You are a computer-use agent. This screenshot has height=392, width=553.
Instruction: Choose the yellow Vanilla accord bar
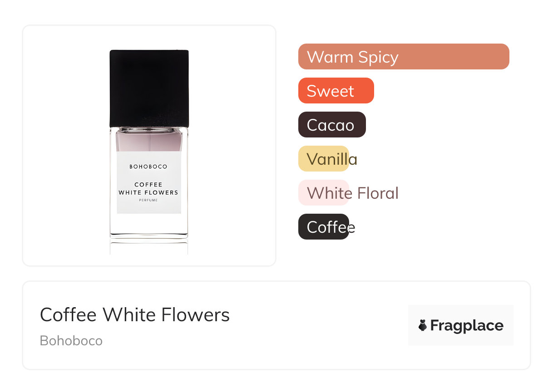[x=323, y=159]
